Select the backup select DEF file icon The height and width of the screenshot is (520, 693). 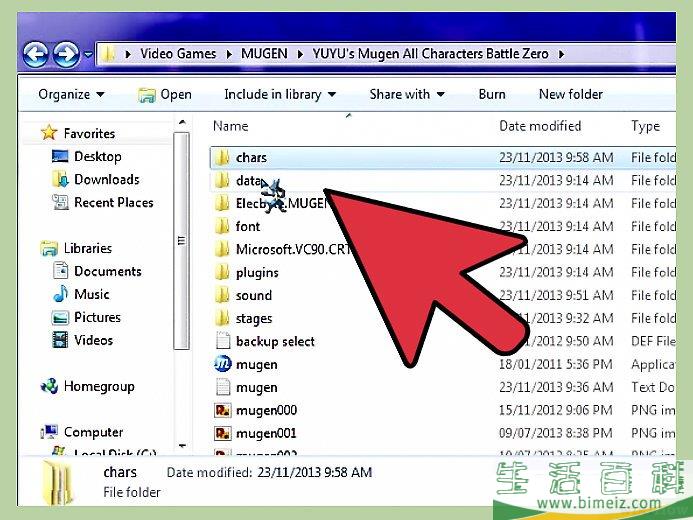click(x=223, y=341)
